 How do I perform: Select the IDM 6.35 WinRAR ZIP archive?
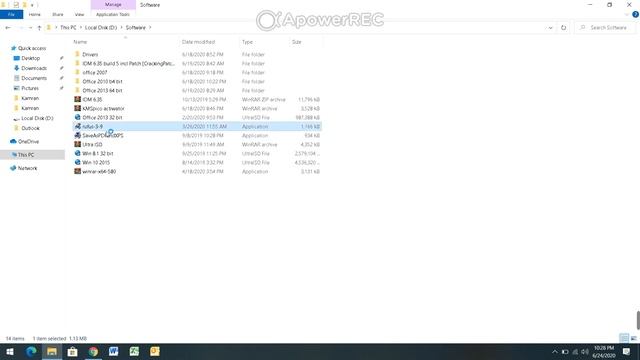pyautogui.click(x=92, y=99)
